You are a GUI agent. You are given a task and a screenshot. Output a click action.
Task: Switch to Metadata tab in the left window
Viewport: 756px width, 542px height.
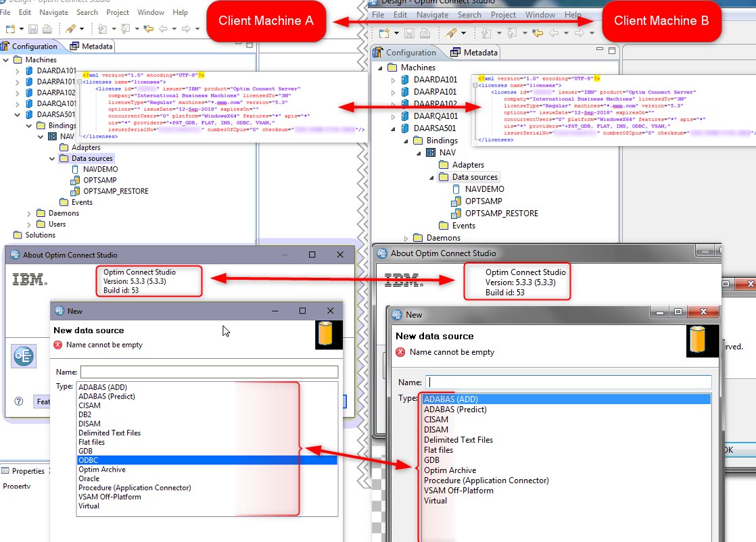(x=91, y=46)
